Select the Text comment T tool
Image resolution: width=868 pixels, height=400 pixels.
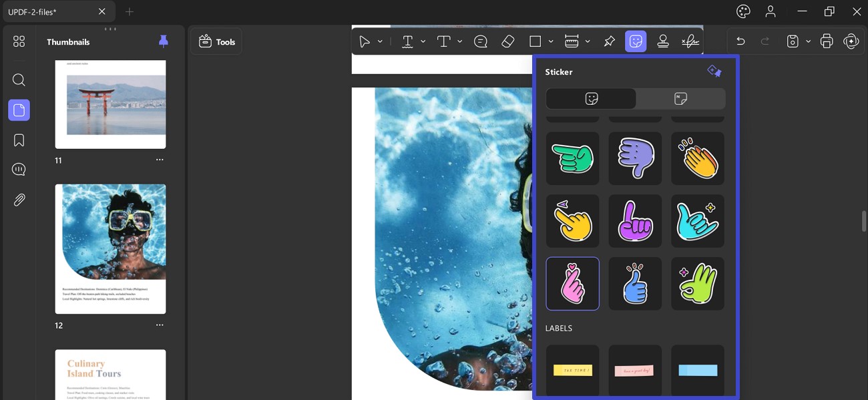pyautogui.click(x=443, y=41)
